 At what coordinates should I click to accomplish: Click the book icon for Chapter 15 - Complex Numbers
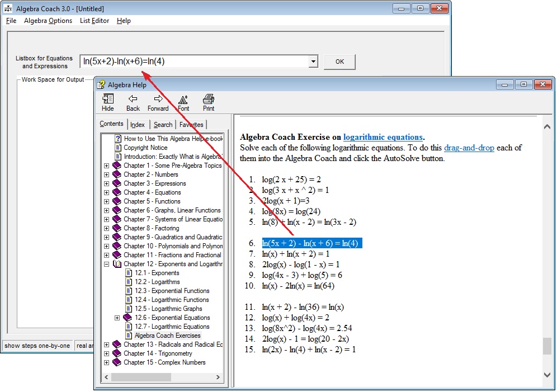[x=117, y=362]
